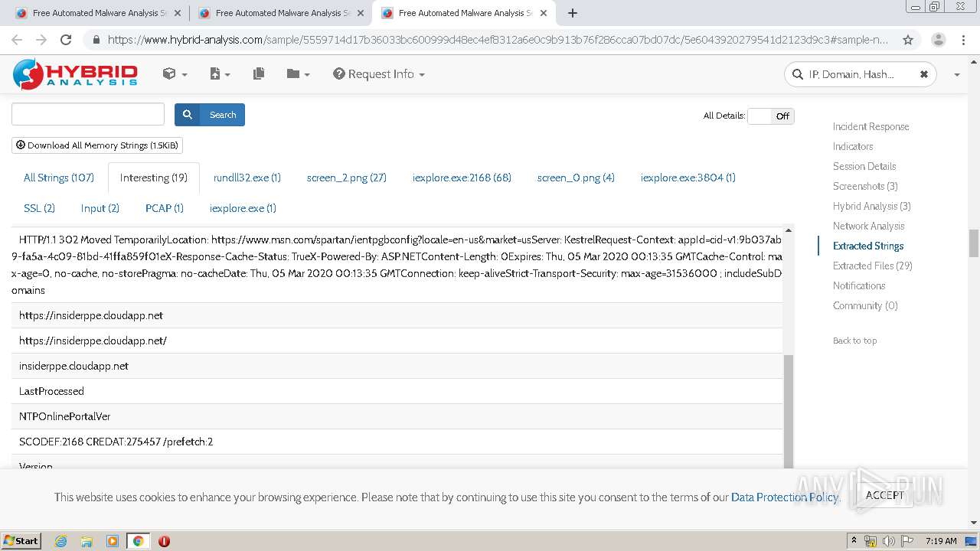Image resolution: width=980 pixels, height=551 pixels.
Task: Open the screen_0.png (4) tab
Action: coord(576,178)
